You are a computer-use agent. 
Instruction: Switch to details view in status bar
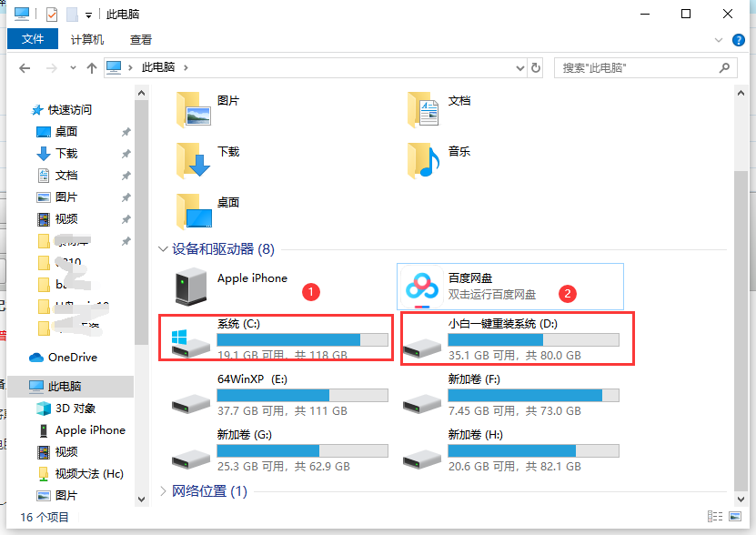click(719, 517)
